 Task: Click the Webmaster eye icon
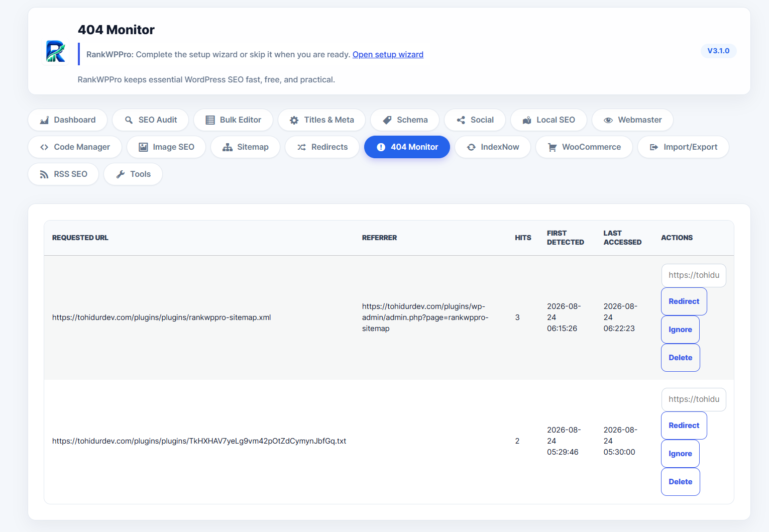tap(608, 120)
